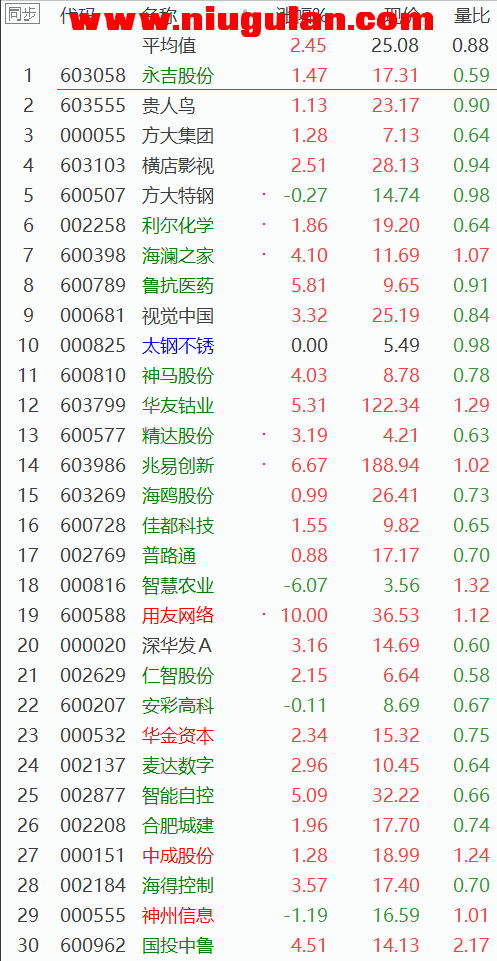Click stock code 600962
This screenshot has height=961, width=497.
click(93, 946)
